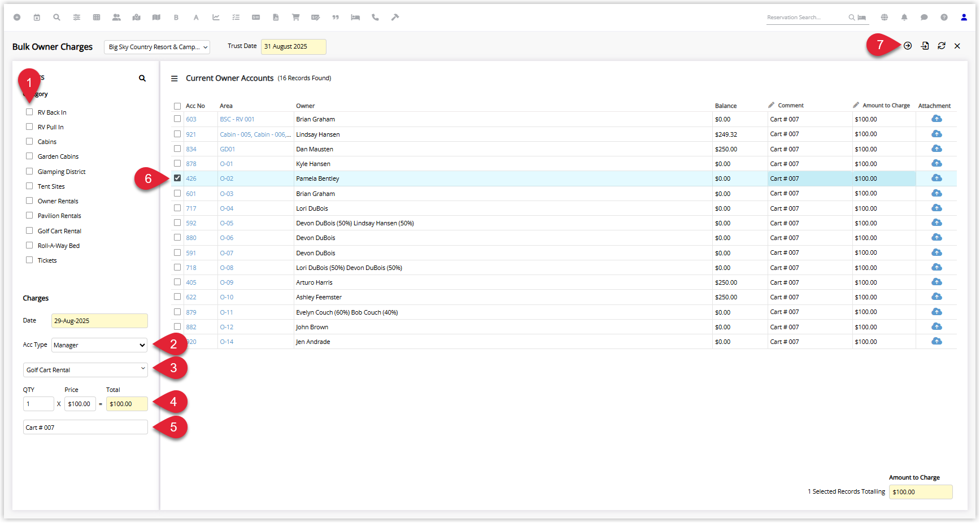Click the plus circle icon in the top toolbar
The image size is (980, 523).
pos(17,18)
